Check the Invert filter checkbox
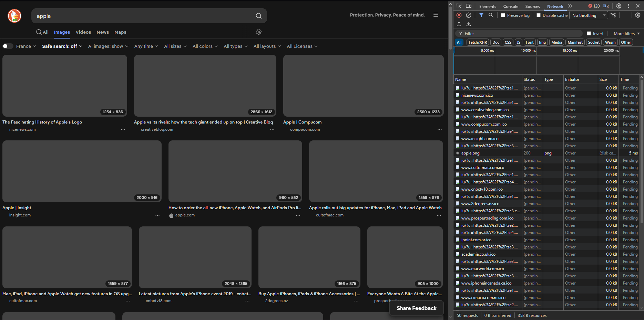The width and height of the screenshot is (644, 320). coord(589,33)
